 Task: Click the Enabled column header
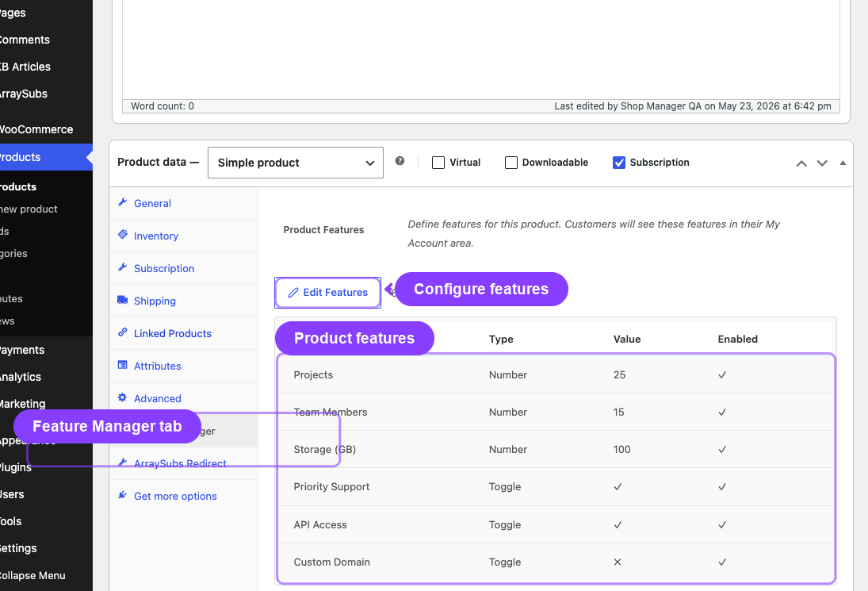click(738, 339)
